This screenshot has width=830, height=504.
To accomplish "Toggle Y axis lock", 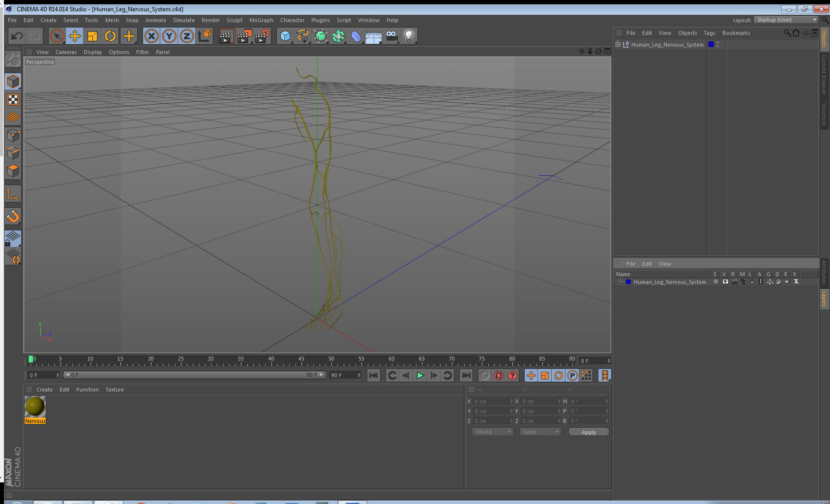I will tap(169, 36).
